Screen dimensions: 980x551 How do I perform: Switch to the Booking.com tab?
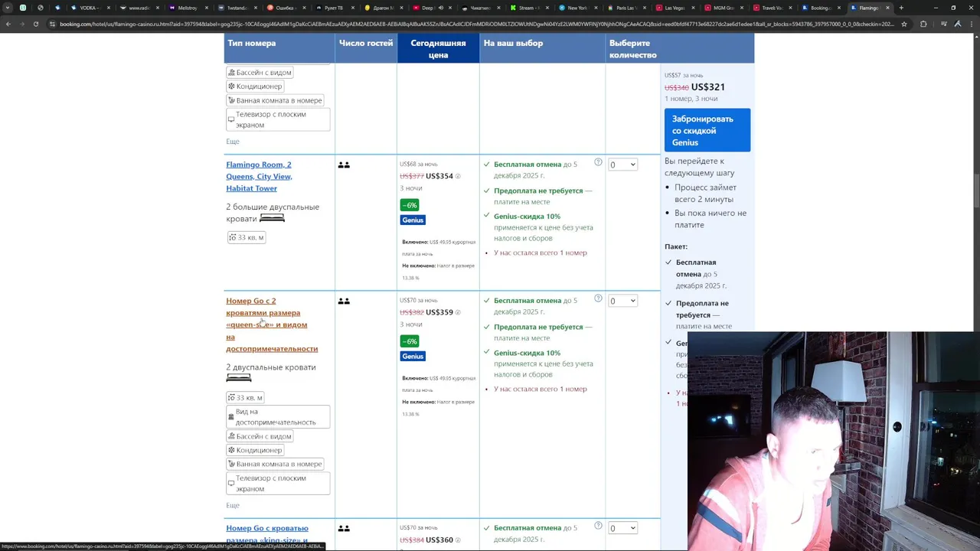[821, 8]
